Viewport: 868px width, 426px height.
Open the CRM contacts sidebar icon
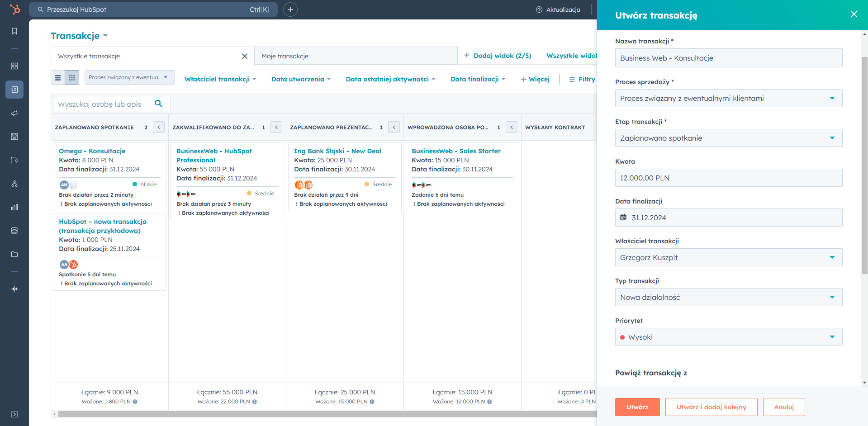coord(14,90)
